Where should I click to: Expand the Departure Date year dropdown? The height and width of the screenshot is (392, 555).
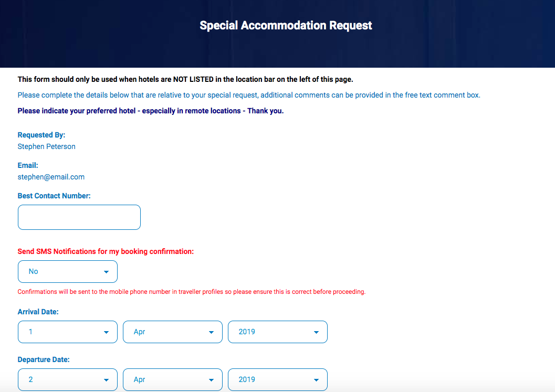(x=278, y=379)
